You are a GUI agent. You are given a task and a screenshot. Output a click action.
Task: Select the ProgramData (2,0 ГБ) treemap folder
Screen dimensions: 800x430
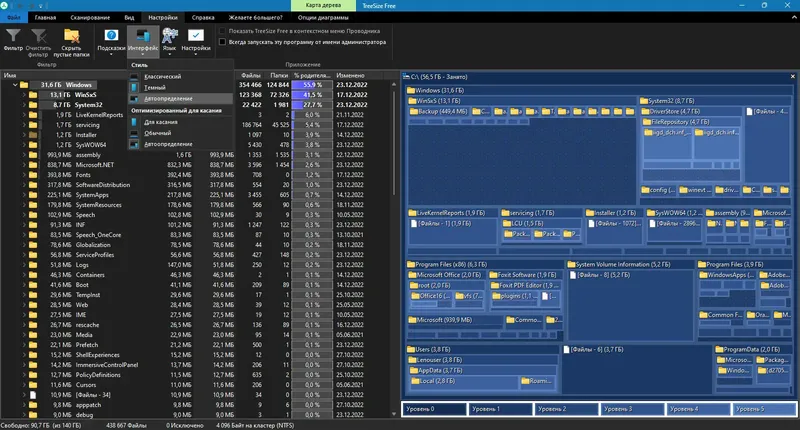754,349
